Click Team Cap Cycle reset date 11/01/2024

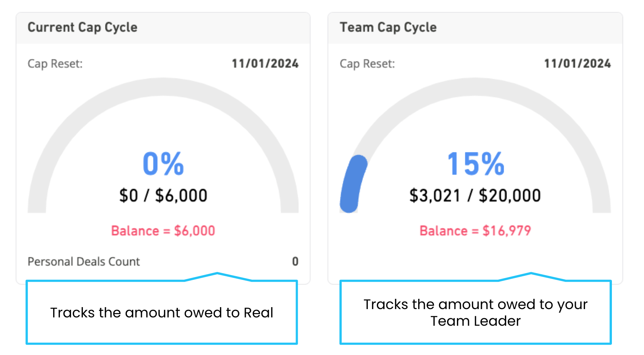(x=577, y=64)
